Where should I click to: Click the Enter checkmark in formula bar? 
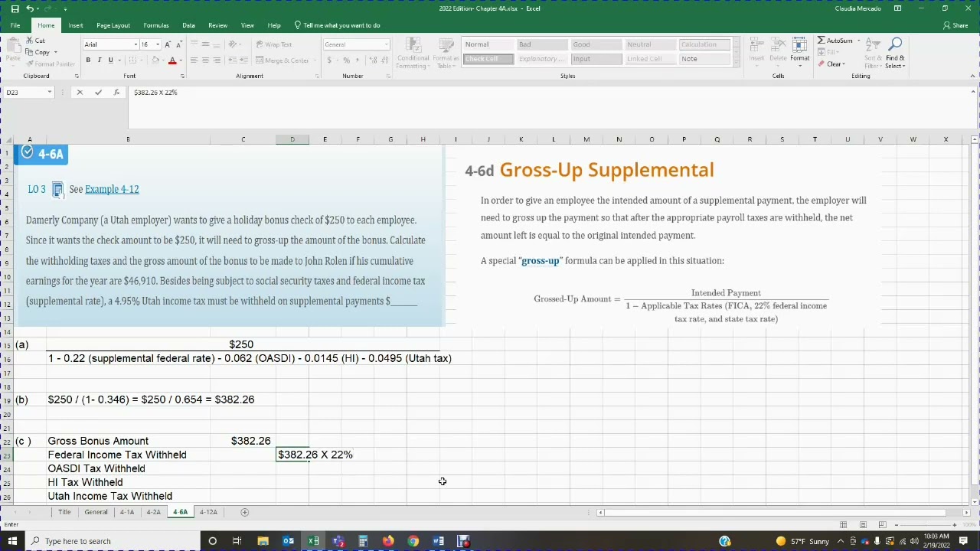point(98,93)
